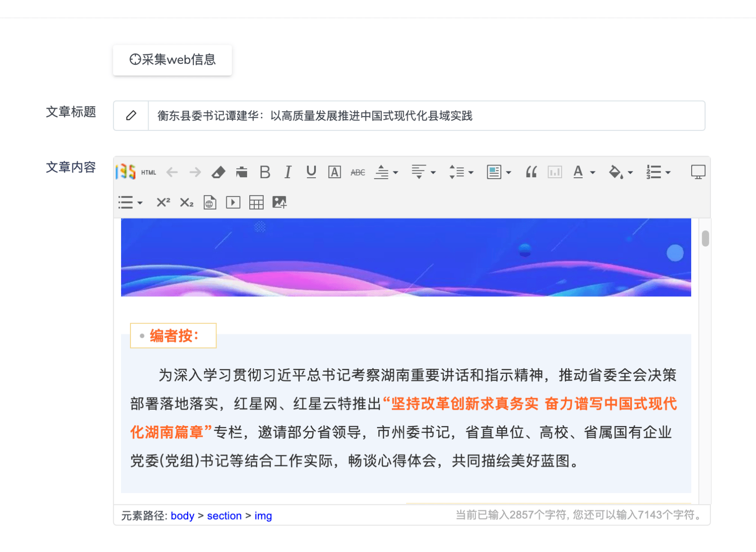756x552 pixels.
Task: Open the 135 editor icon
Action: click(x=126, y=172)
